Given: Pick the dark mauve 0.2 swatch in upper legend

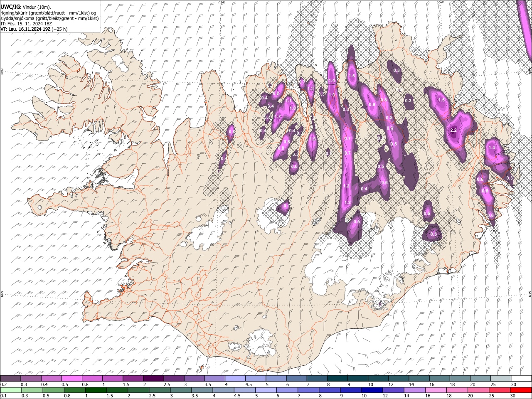Looking at the screenshot, I should (x=10, y=379).
